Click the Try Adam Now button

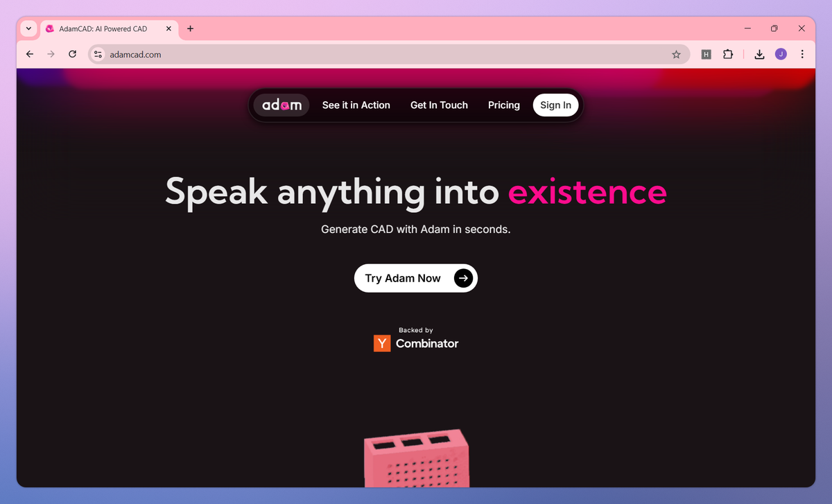click(x=416, y=278)
